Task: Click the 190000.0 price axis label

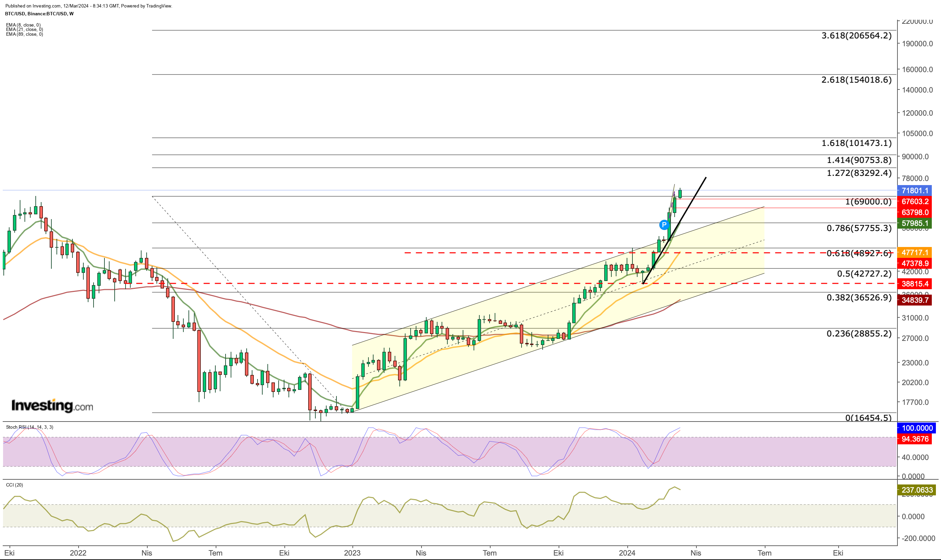Action: 917,44
